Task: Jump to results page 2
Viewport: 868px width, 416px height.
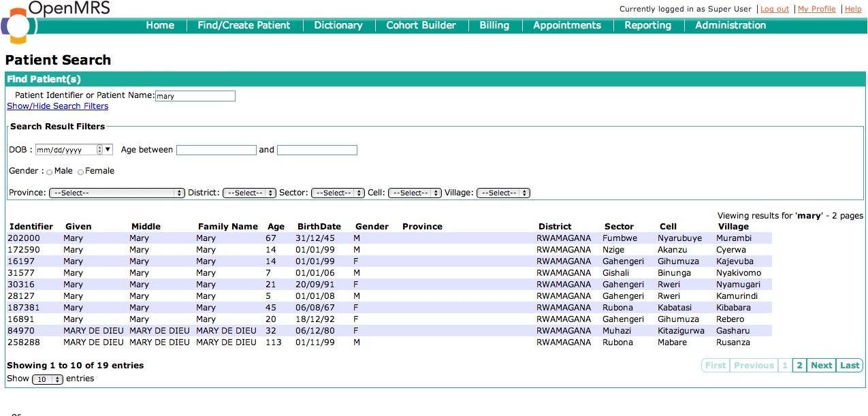Action: click(799, 365)
